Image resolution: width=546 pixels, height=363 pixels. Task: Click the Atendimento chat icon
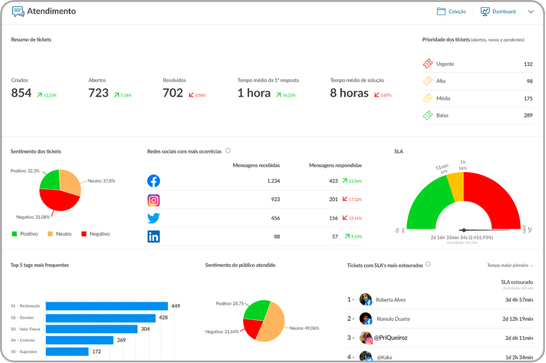[18, 11]
